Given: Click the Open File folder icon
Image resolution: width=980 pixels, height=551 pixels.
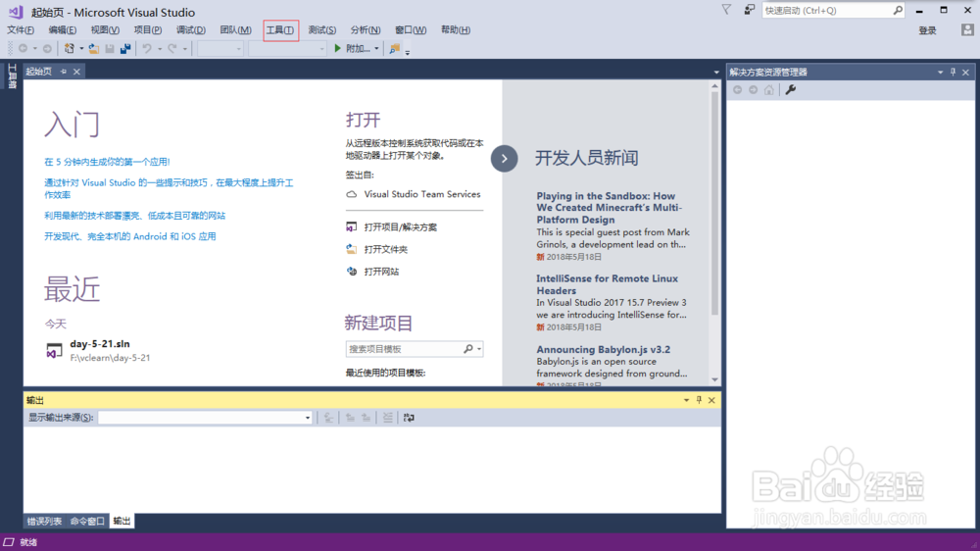Looking at the screenshot, I should point(94,48).
